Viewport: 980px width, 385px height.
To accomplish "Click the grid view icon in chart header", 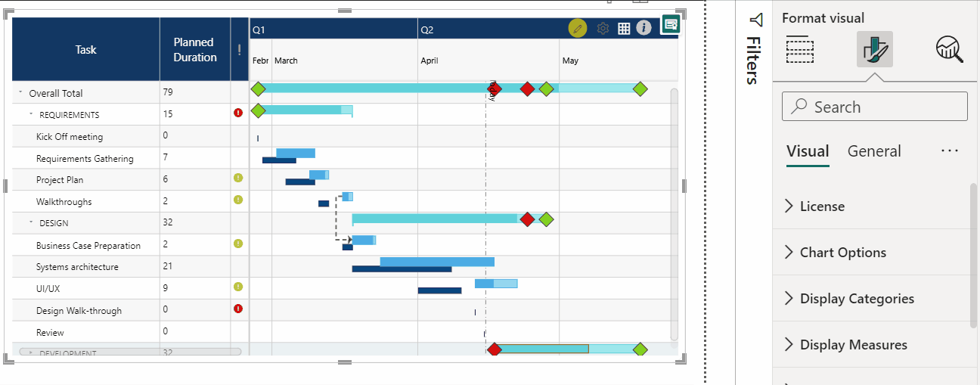I will (624, 28).
